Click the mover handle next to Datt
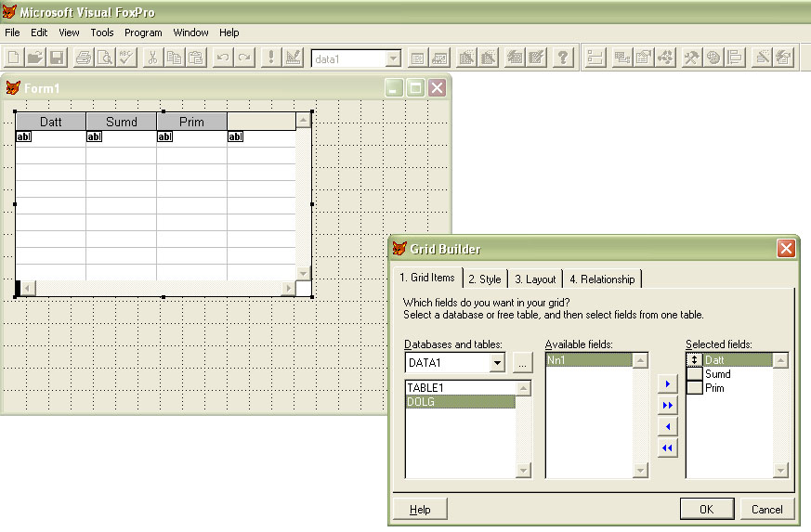The height and width of the screenshot is (532, 811). [x=695, y=360]
